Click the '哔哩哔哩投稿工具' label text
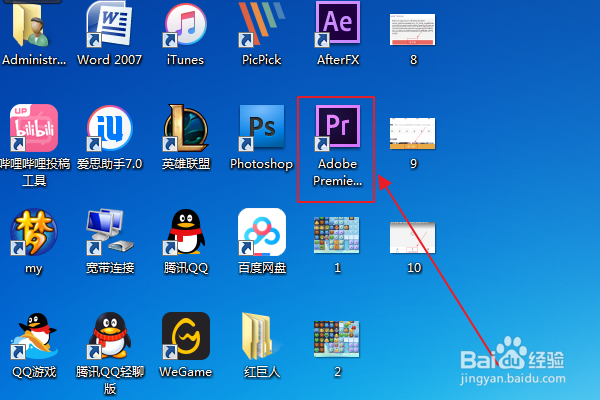The height and width of the screenshot is (400, 600). [34, 172]
